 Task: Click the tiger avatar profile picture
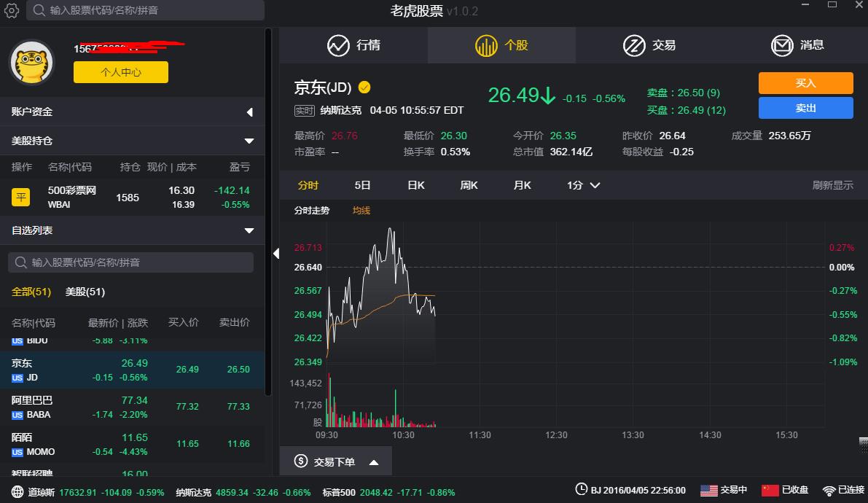coord(31,63)
